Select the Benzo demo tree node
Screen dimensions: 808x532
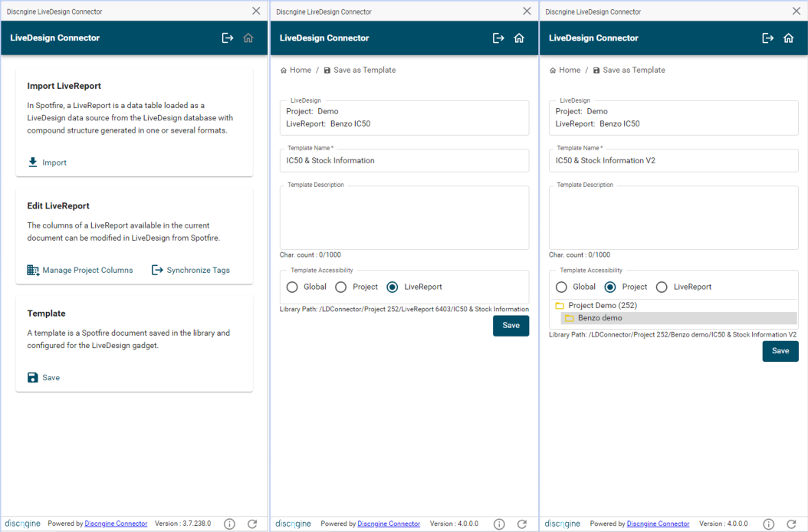[x=678, y=318]
